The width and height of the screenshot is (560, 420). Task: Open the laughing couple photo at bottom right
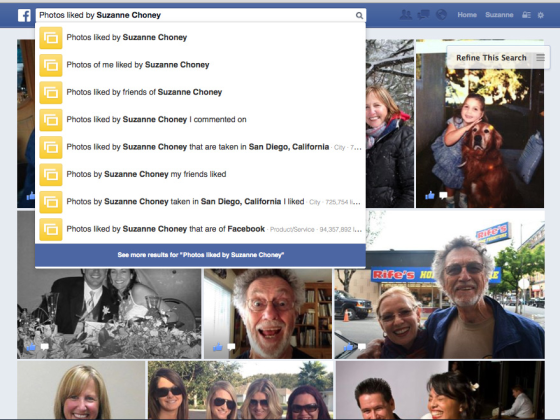click(x=440, y=390)
